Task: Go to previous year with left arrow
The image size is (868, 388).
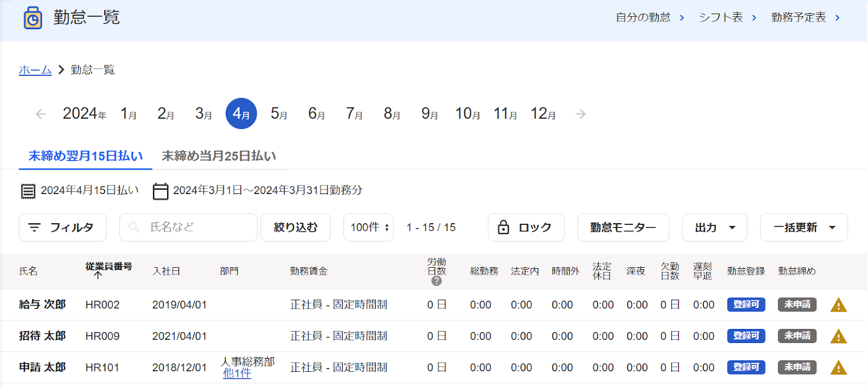Action: coord(41,114)
